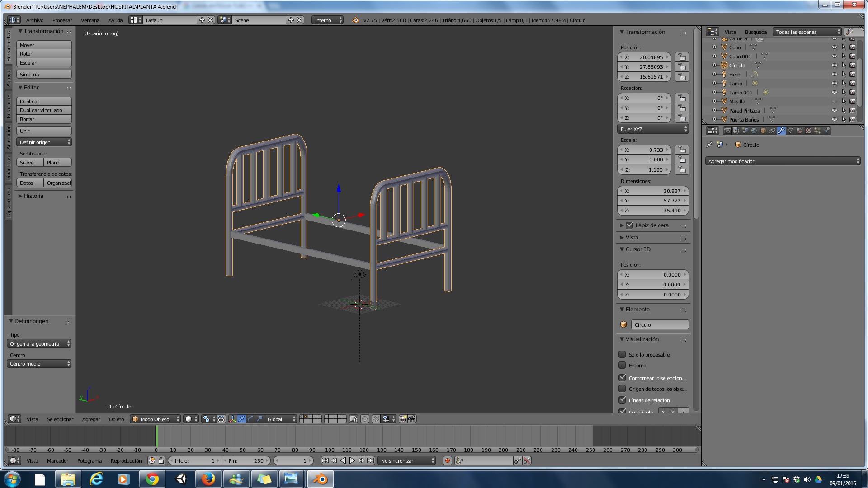
Task: Click the Fin frame field in timeline
Action: coord(246,461)
